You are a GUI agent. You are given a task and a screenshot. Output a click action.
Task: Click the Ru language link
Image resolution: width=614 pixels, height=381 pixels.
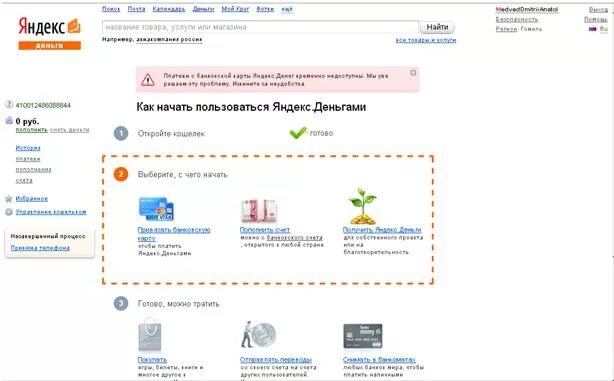tap(603, 29)
